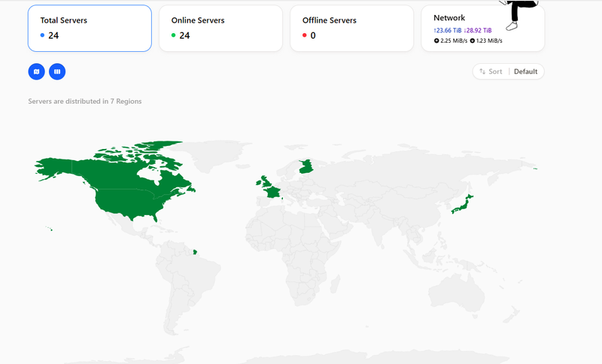The width and height of the screenshot is (602, 364).
Task: Filter by Online Servers card
Action: coord(220,29)
